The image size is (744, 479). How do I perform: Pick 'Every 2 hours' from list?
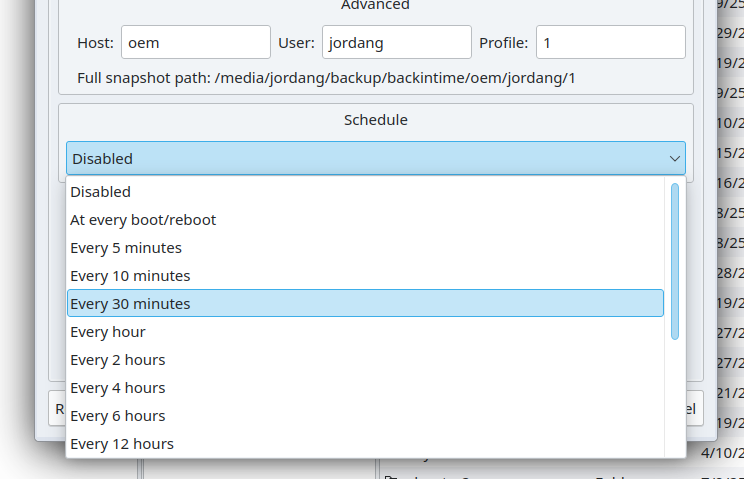pos(365,359)
